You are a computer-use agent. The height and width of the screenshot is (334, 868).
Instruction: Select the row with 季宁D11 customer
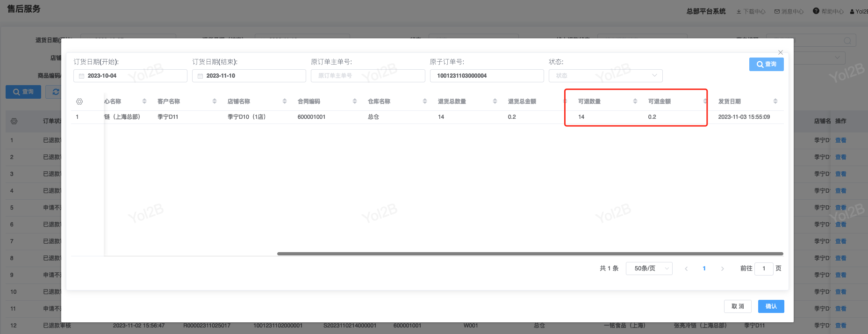[x=427, y=117]
